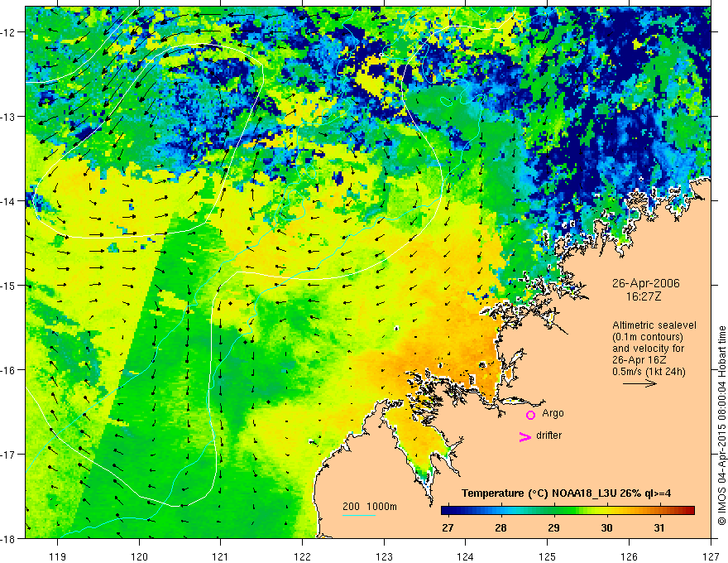Screen dimensions: 728x563
Task: Click the 123 longitude axis label
Action: (384, 557)
